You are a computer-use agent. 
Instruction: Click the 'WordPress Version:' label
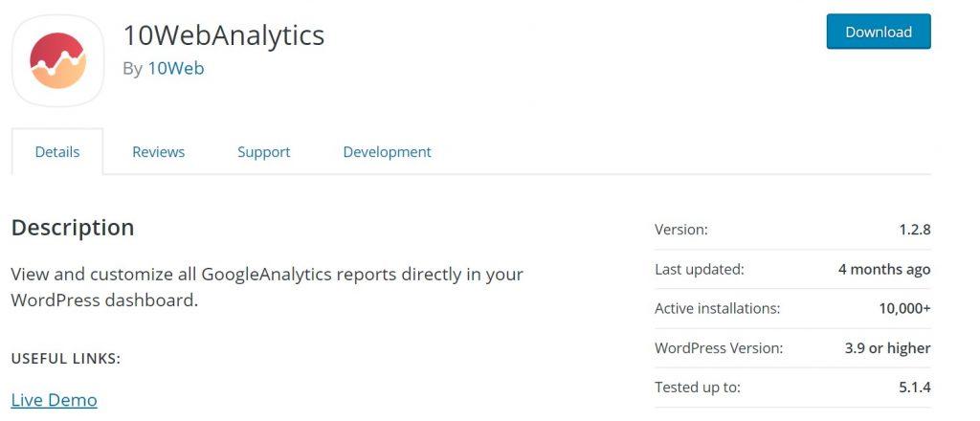point(718,348)
